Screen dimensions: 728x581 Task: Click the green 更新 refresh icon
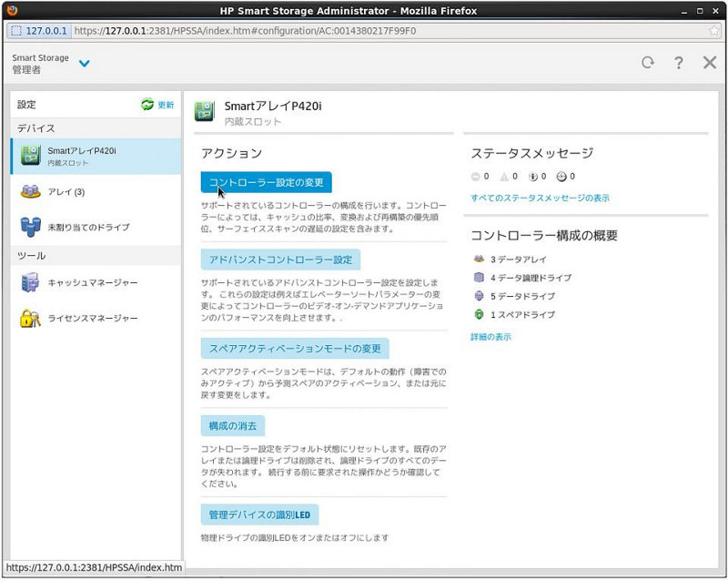pos(146,104)
